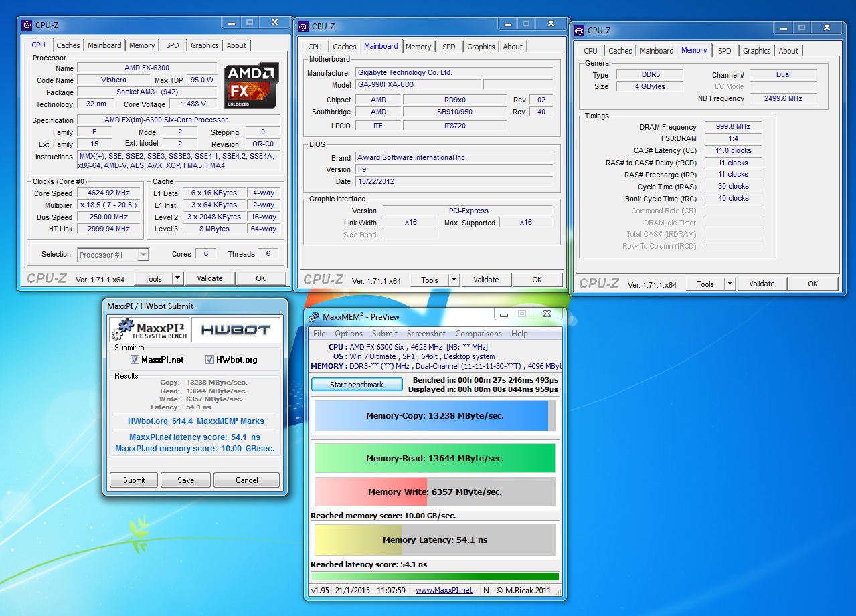Open the About tab in the CPU window
Screen dimensions: 856x616
click(236, 45)
